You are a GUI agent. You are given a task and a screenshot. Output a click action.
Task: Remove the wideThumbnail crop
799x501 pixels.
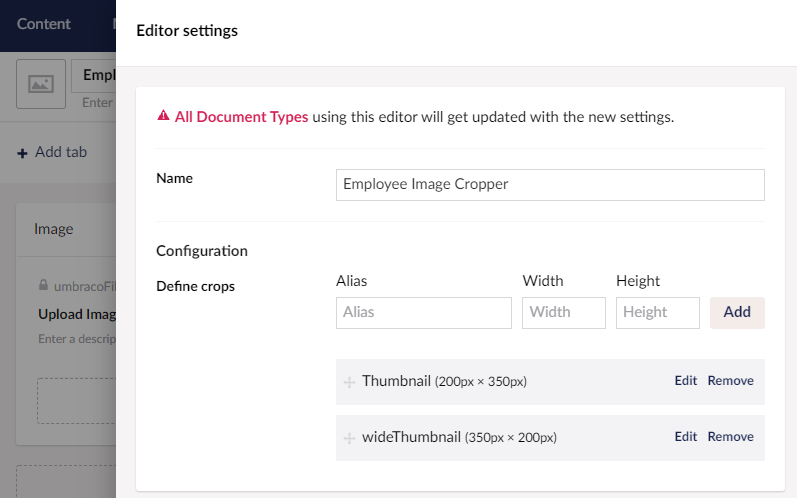(x=730, y=437)
